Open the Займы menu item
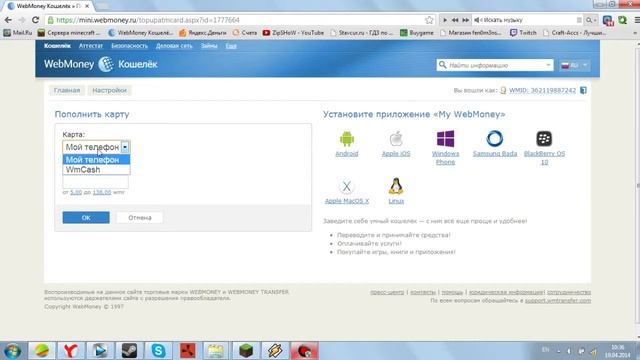 coord(209,46)
